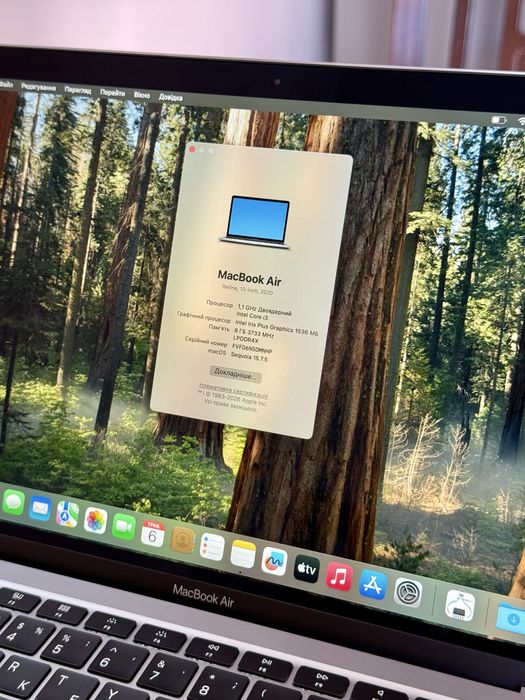The height and width of the screenshot is (700, 525).
Task: Launch Reminders from the Dock
Action: (212, 547)
